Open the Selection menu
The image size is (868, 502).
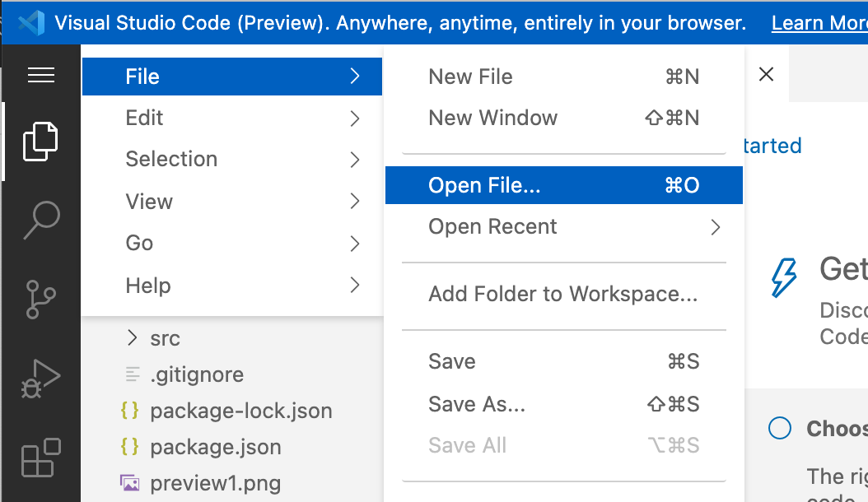point(232,160)
